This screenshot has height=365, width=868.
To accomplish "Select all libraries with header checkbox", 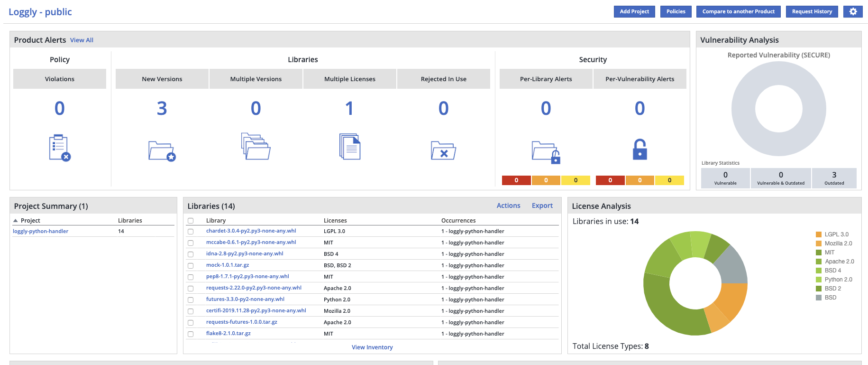I will pyautogui.click(x=191, y=221).
